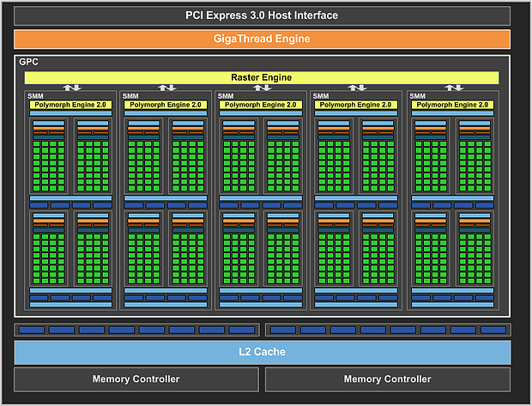Click the up-down arrows above the rightmost SMM
The width and height of the screenshot is (532, 406).
coord(454,88)
